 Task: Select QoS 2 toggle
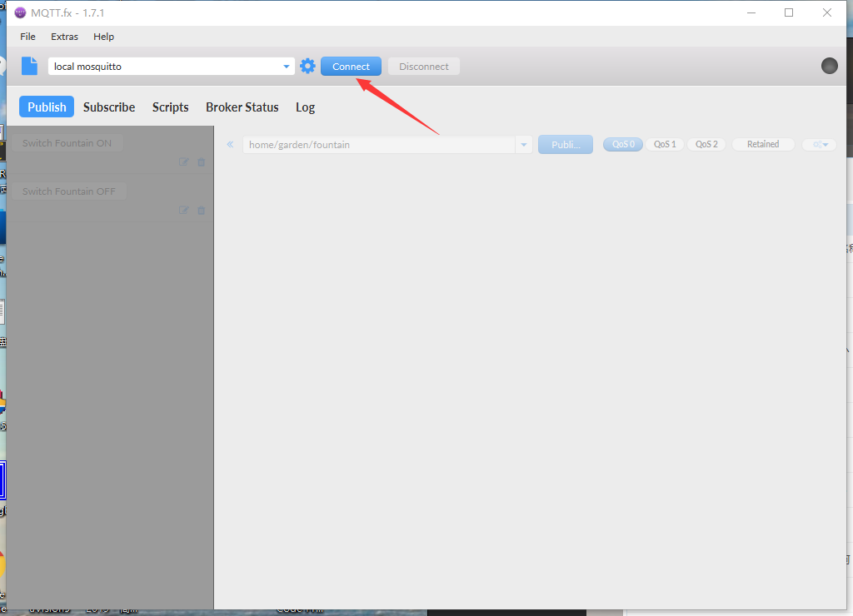(706, 144)
